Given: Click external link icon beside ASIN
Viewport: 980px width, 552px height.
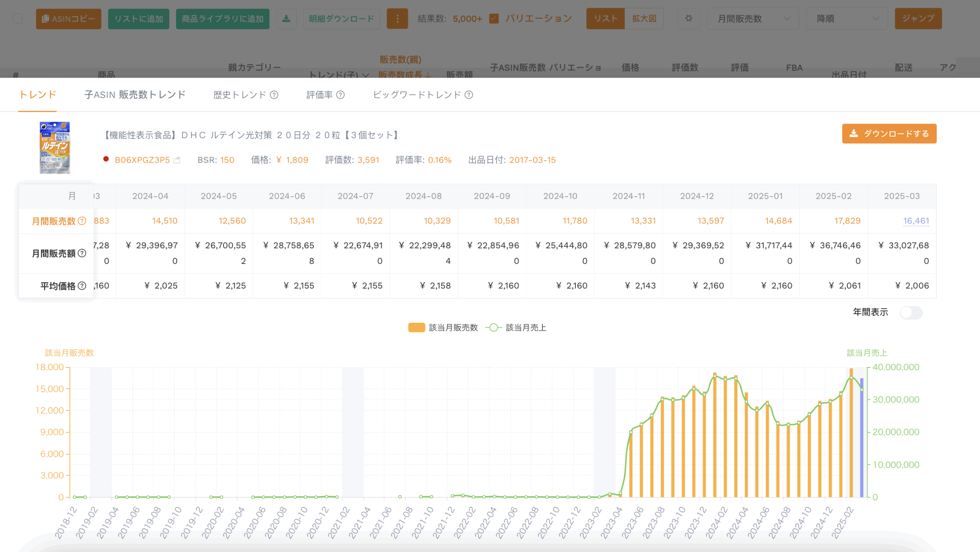Looking at the screenshot, I should 177,160.
